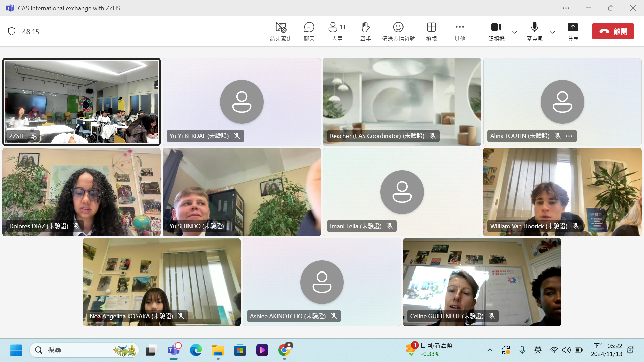Open more options on Alina TOUTIN tile
Image resolution: width=644 pixels, height=362 pixels.
[569, 136]
